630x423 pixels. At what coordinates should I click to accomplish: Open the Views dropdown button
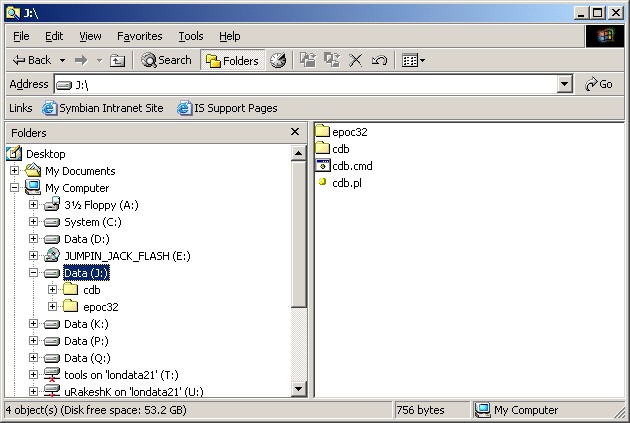click(413, 61)
